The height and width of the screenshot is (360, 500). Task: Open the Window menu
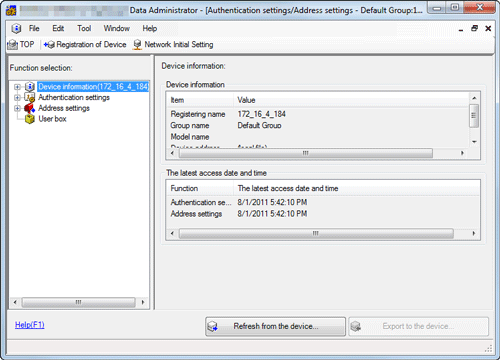pyautogui.click(x=116, y=29)
